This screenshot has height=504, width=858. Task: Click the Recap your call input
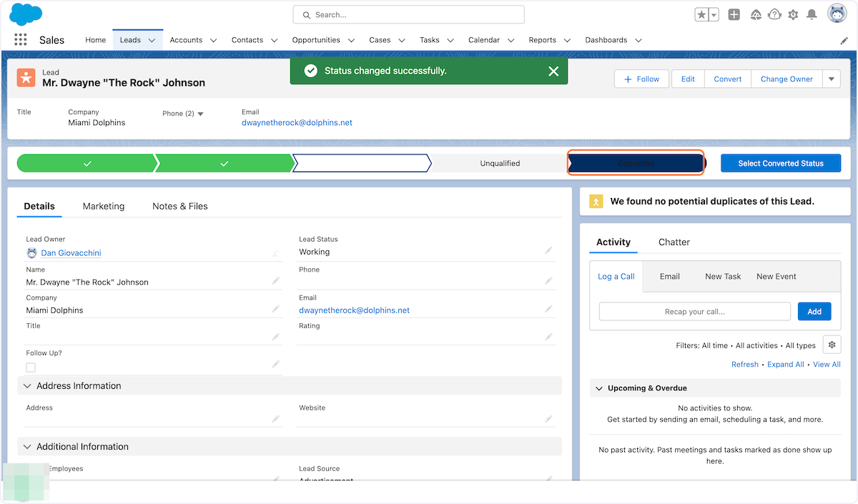click(x=695, y=312)
